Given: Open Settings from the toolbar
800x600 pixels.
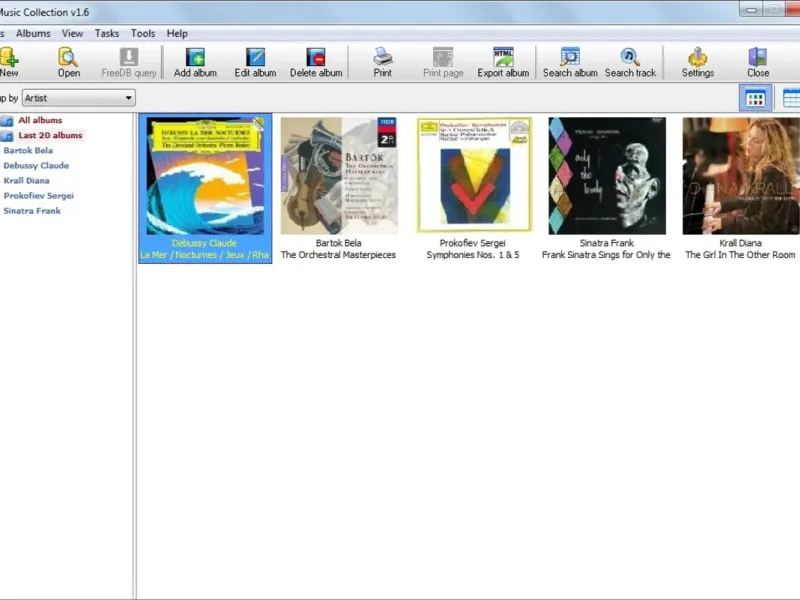Looking at the screenshot, I should point(697,57).
